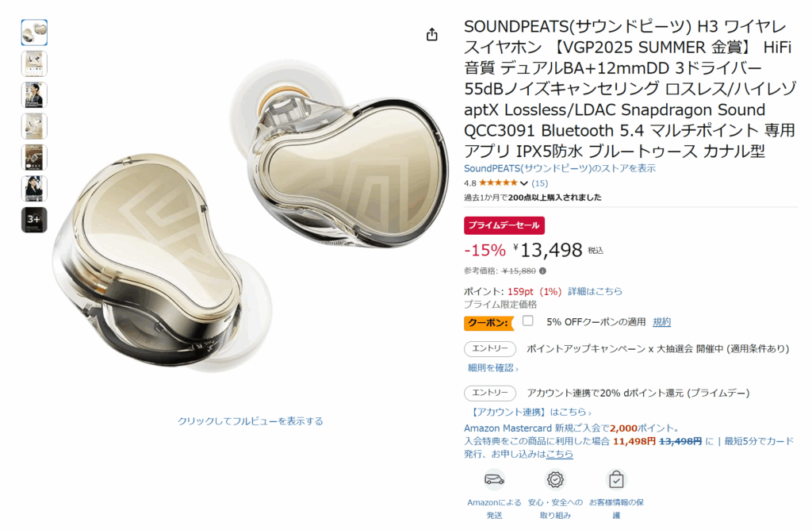Click the customer information protection bag icon

[616, 479]
